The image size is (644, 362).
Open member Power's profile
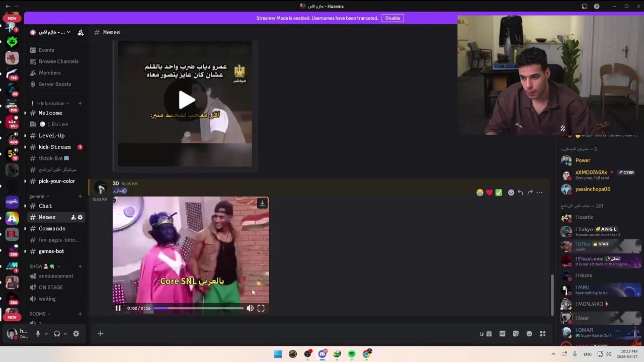[x=600, y=160]
